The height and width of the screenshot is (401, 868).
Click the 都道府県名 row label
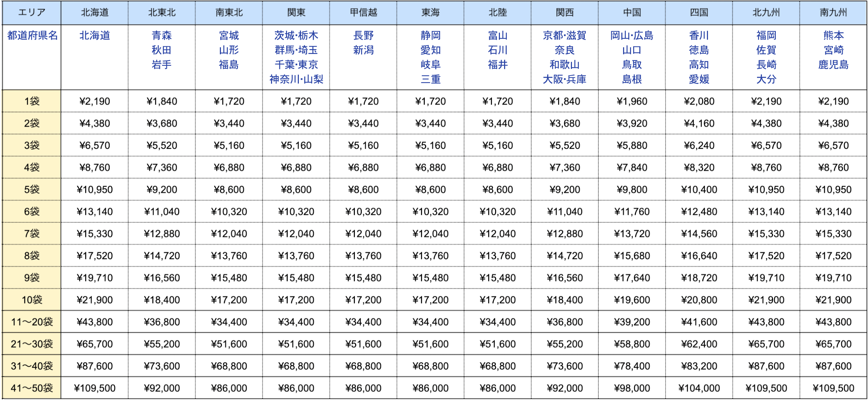pos(32,36)
